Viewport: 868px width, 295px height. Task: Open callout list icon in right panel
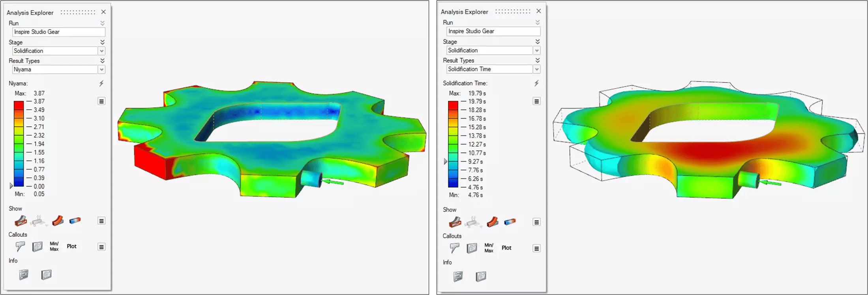[472, 248]
